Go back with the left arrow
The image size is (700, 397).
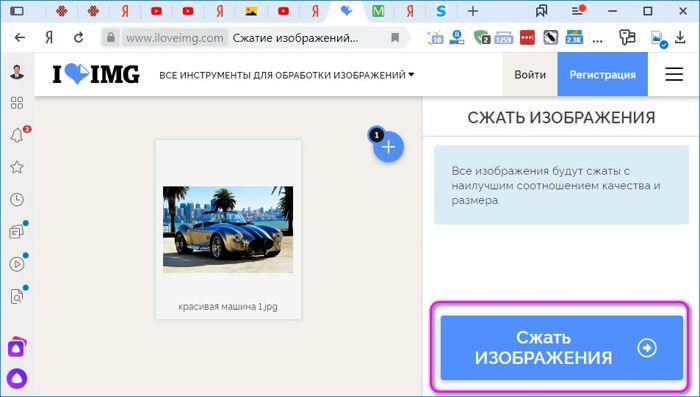point(20,38)
